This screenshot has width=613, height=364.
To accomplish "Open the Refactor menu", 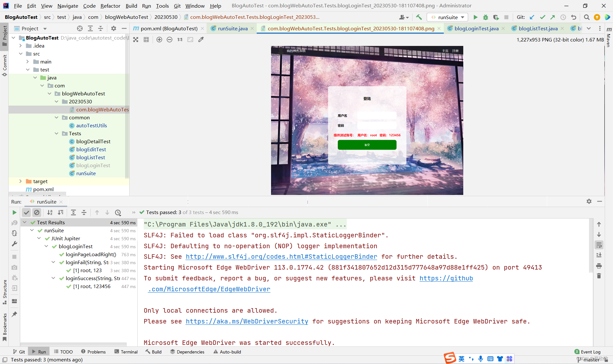I will 110,6.
